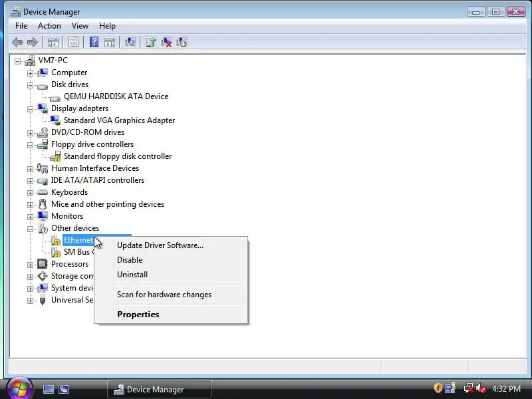Click the SM Bus device warning icon
The image size is (532, 399).
[56, 252]
